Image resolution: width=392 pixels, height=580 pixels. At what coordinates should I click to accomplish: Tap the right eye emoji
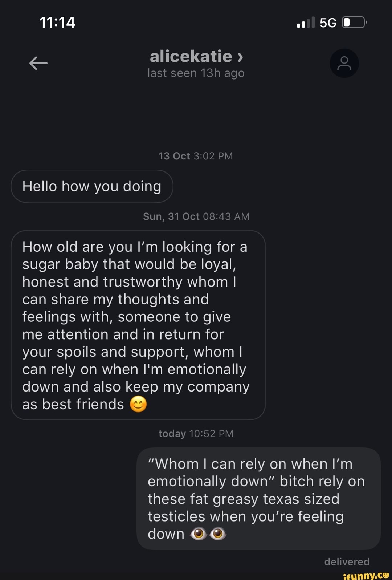coord(218,534)
